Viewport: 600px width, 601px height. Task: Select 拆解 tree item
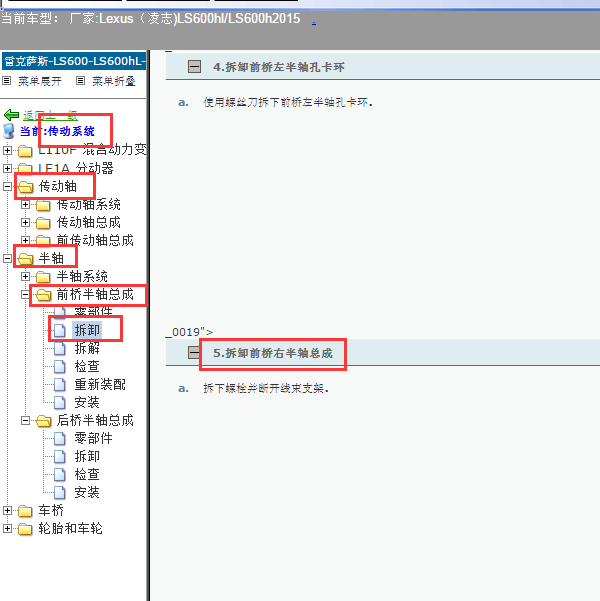tap(87, 348)
